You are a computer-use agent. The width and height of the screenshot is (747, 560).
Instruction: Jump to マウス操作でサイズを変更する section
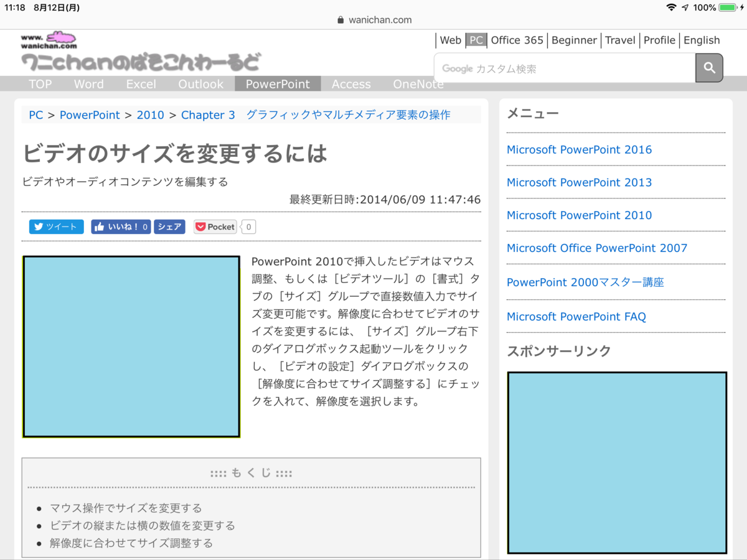(x=126, y=508)
